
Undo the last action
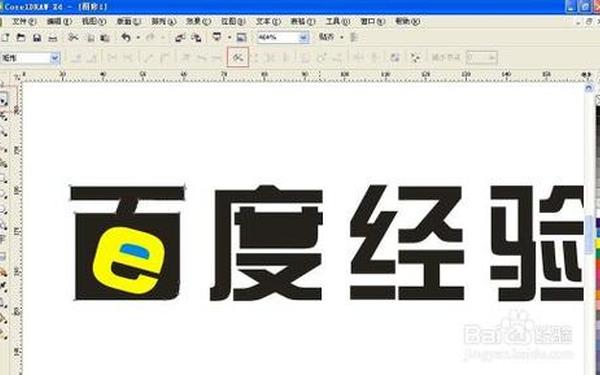126,38
